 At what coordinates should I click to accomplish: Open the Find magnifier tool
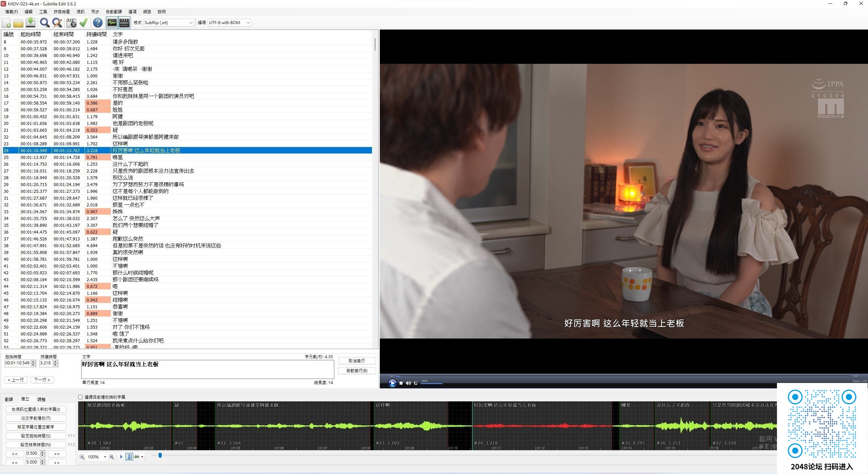(45, 23)
